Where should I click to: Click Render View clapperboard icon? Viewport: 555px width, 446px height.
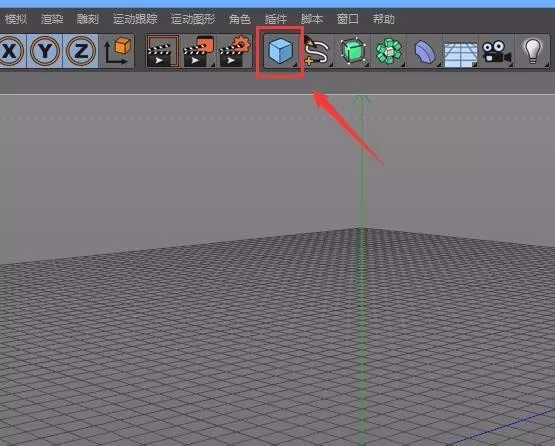pos(163,51)
